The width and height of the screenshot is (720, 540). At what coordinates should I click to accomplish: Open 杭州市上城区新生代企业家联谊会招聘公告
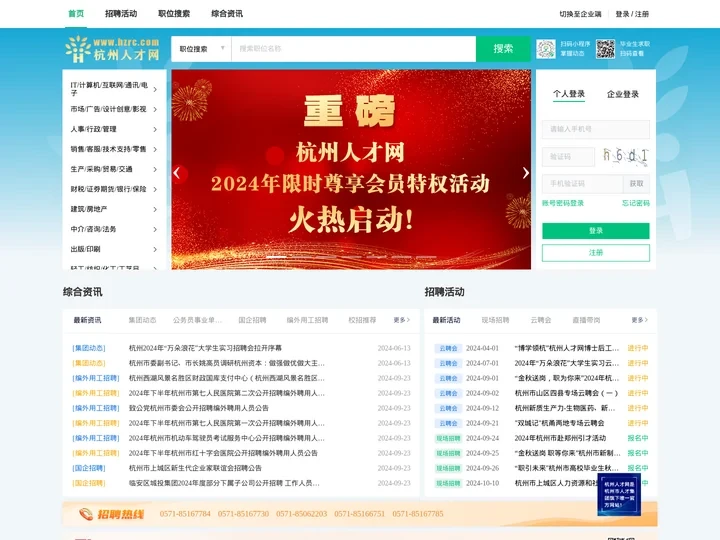[195, 468]
